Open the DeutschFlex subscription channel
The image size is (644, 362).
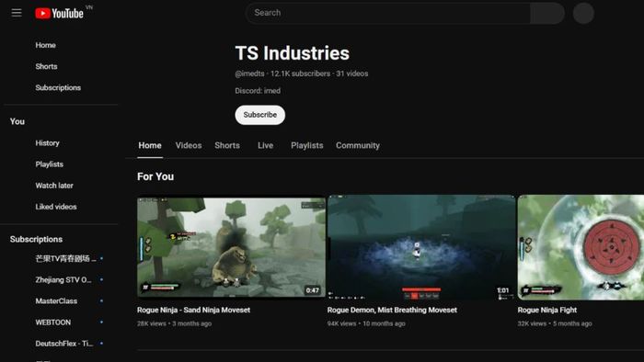click(64, 344)
